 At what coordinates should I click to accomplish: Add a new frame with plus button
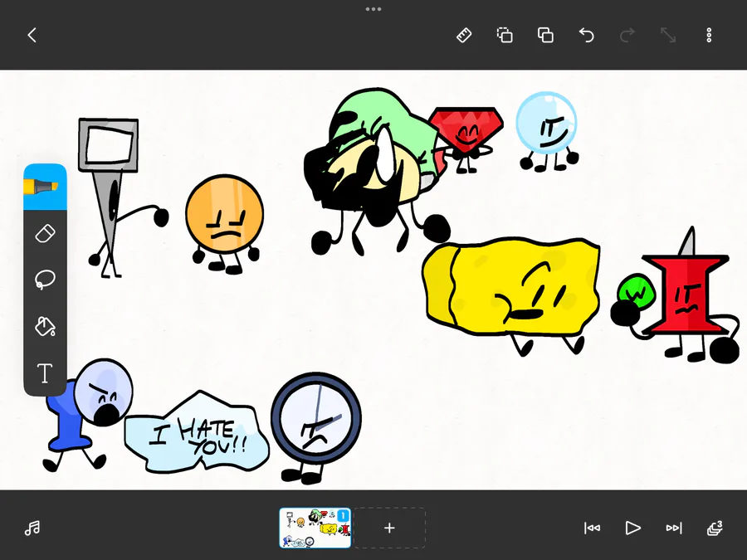pyautogui.click(x=389, y=528)
